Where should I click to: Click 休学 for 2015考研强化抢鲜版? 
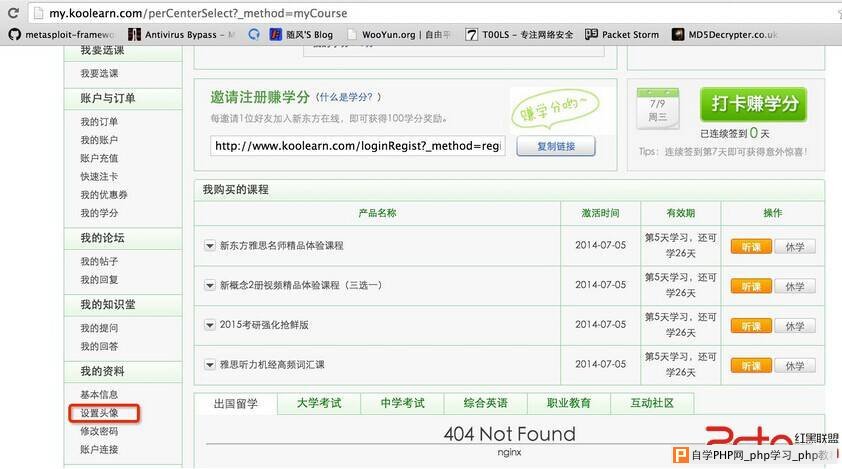coord(795,326)
